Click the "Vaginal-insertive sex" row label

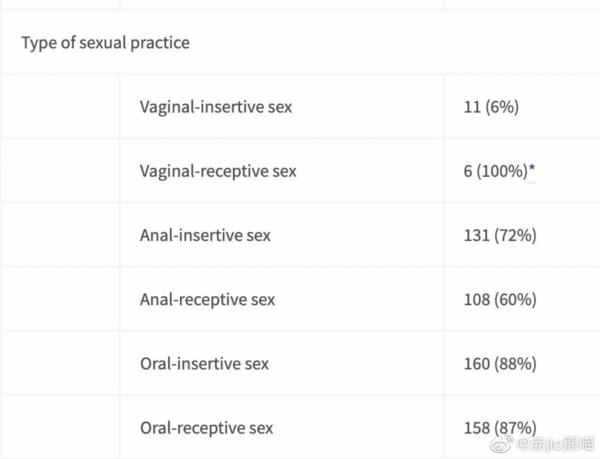216,106
